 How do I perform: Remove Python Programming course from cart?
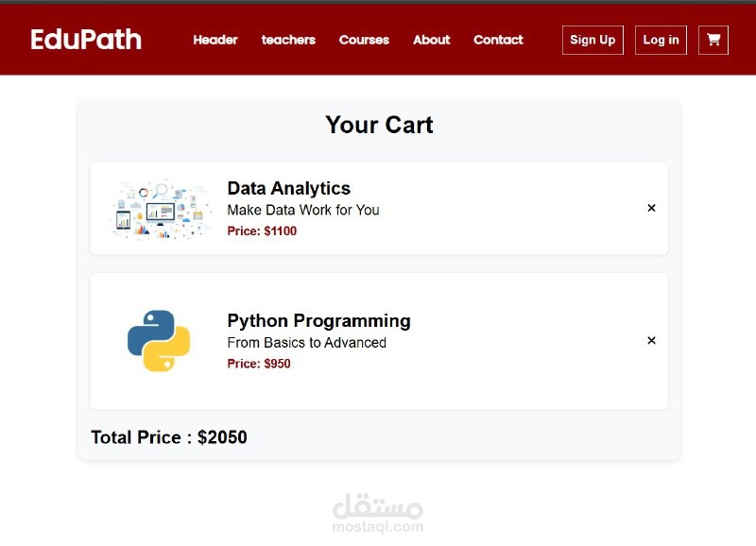(651, 340)
